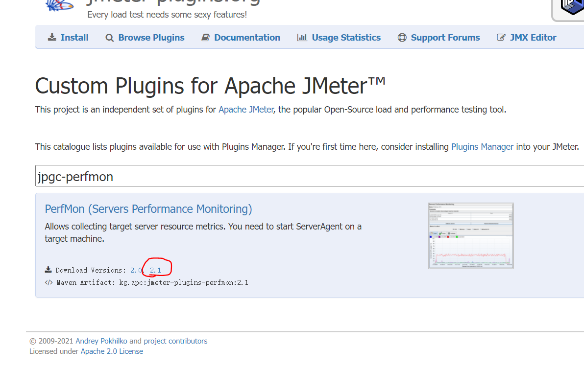The height and width of the screenshot is (392, 584).
Task: Click the Usage Statistics chart icon
Action: click(302, 37)
